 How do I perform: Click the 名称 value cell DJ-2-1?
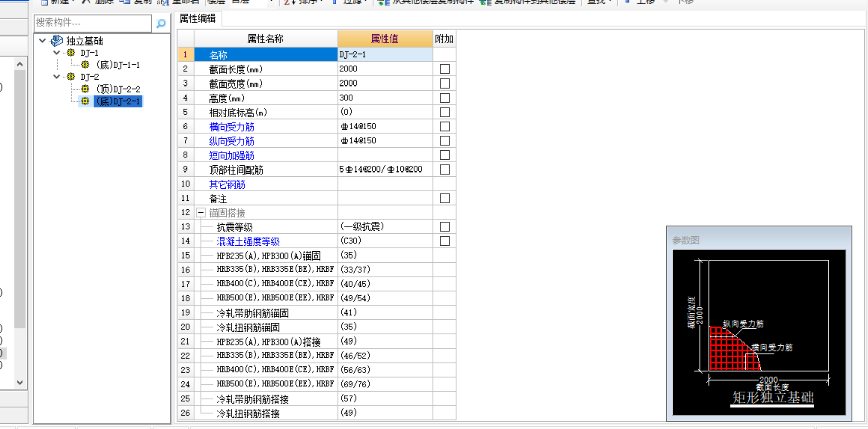point(385,54)
